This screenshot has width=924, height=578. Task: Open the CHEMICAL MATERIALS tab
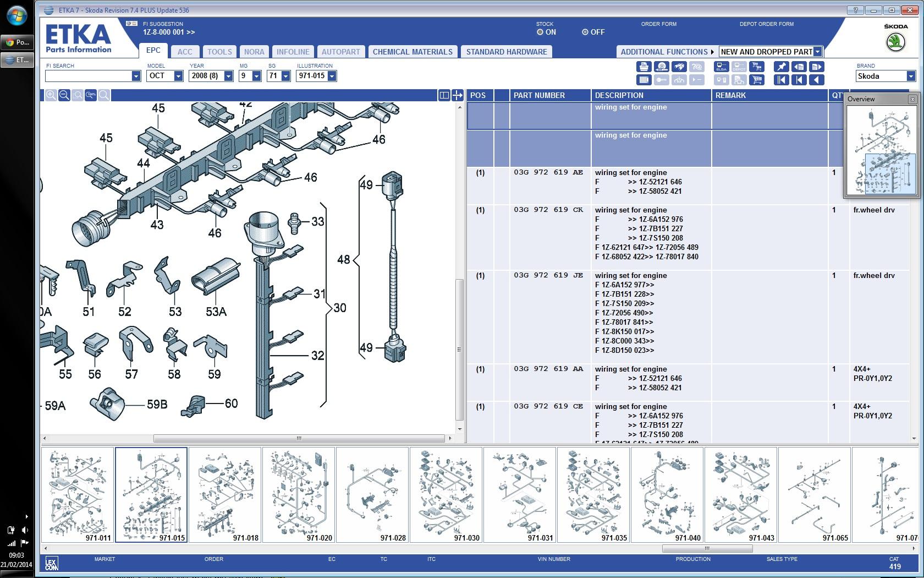click(413, 52)
